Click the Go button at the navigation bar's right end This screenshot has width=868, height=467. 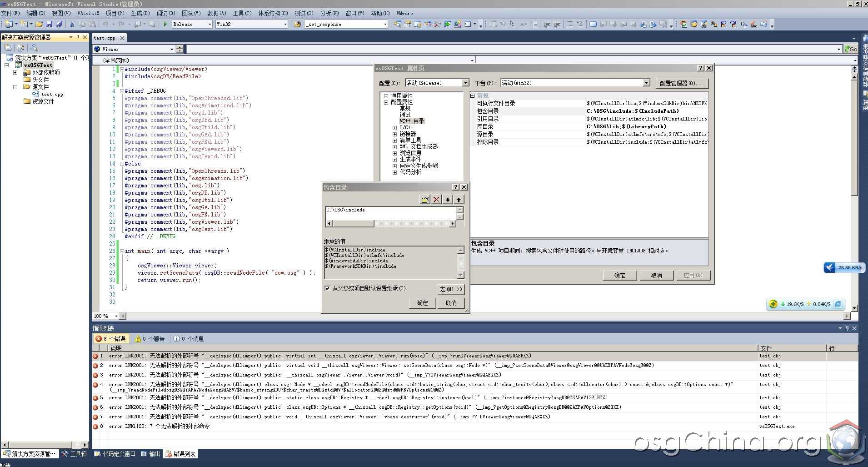click(851, 49)
